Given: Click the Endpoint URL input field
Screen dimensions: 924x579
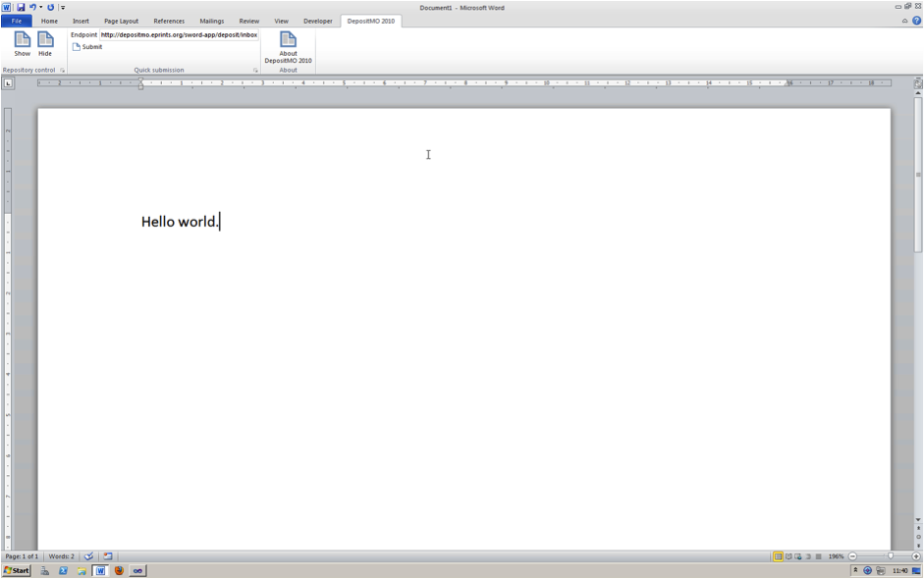Looking at the screenshot, I should (179, 34).
